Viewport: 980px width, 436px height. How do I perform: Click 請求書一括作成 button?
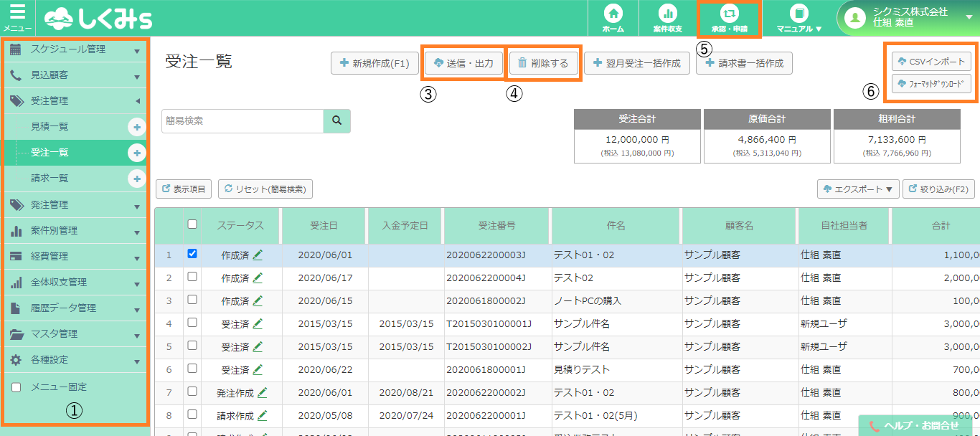click(x=744, y=63)
